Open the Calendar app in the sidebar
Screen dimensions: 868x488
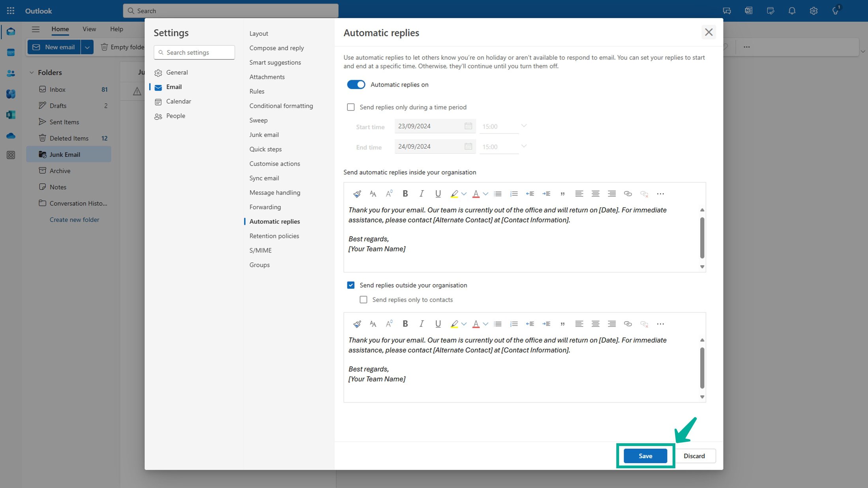click(11, 51)
